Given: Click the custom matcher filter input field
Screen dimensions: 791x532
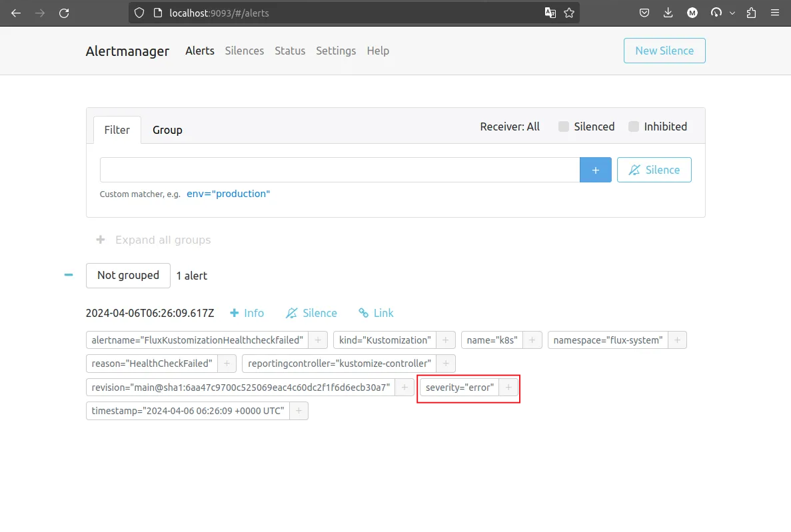Looking at the screenshot, I should coord(339,170).
